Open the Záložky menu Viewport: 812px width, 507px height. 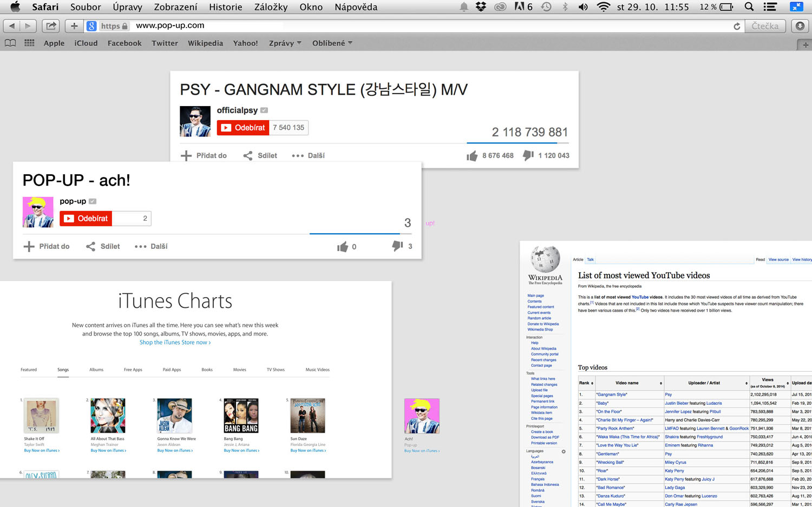click(271, 7)
